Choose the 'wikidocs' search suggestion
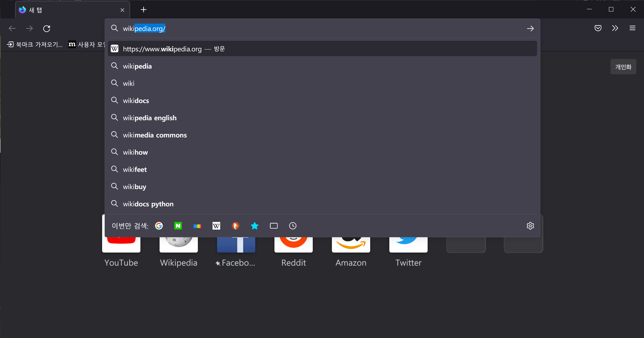The height and width of the screenshot is (338, 644). pos(322,100)
